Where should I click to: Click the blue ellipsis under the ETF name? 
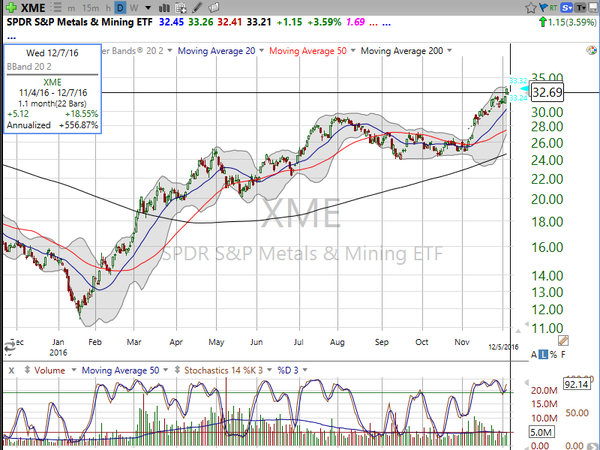11,38
